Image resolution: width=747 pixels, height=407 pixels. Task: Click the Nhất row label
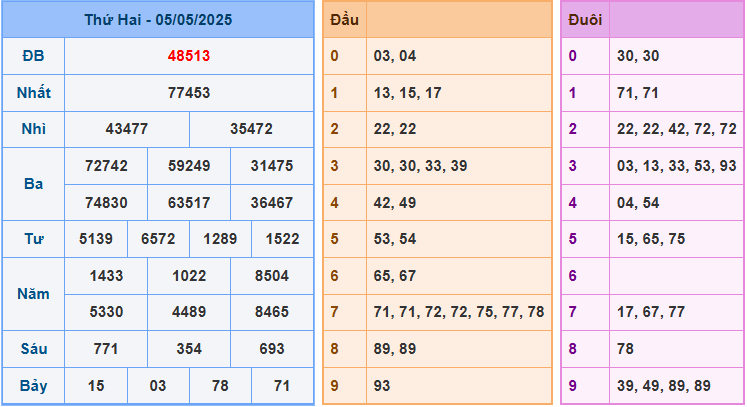click(x=33, y=92)
